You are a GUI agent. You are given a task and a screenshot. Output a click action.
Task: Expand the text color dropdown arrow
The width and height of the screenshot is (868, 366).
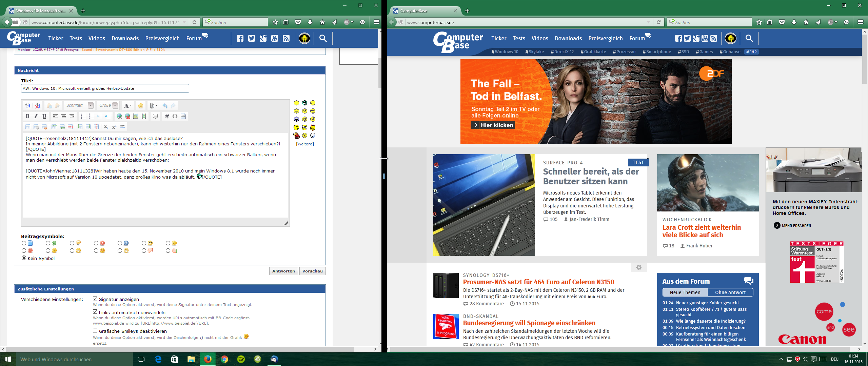(131, 105)
